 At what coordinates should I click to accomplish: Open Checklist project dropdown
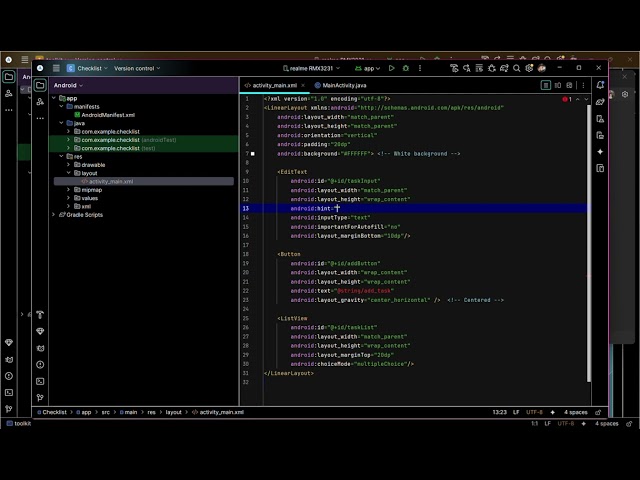tap(87, 68)
